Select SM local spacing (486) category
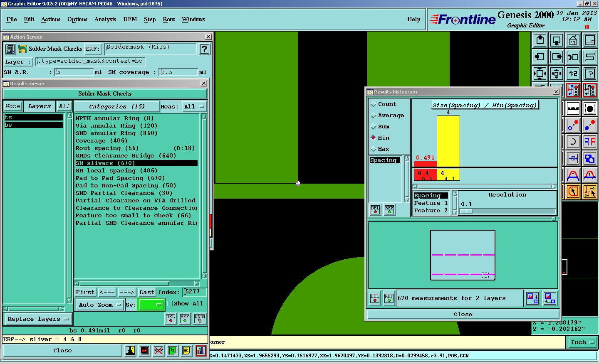 116,171
